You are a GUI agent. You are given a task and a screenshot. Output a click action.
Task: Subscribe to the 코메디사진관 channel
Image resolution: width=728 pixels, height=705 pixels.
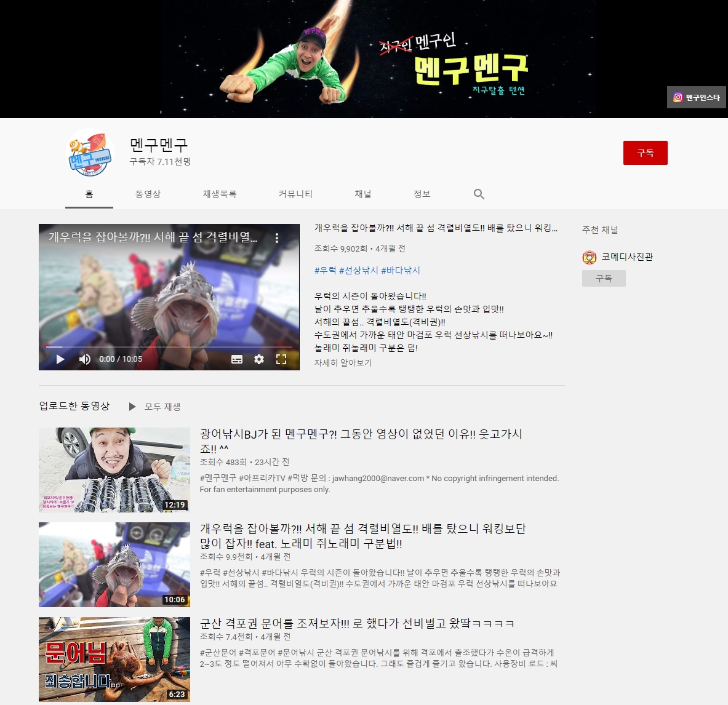[604, 279]
